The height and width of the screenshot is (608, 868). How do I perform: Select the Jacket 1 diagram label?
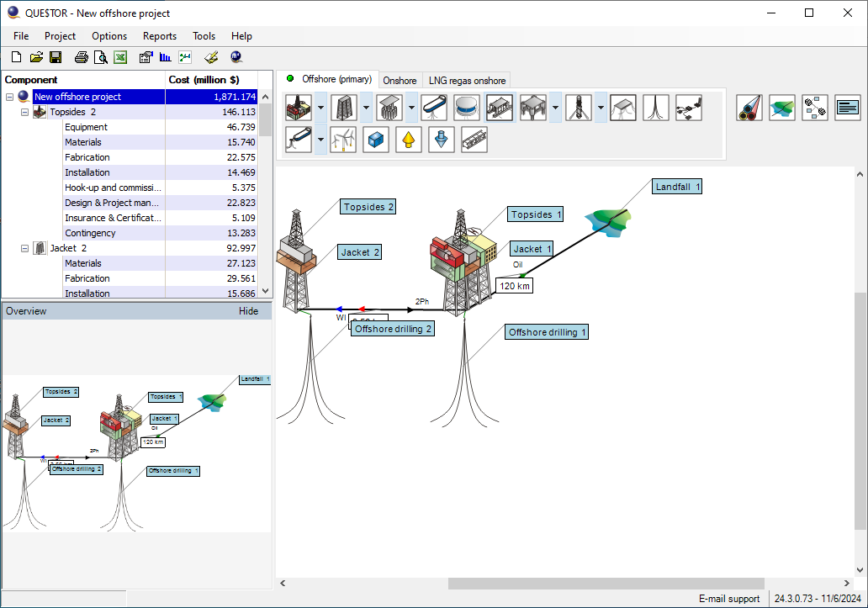(x=531, y=249)
